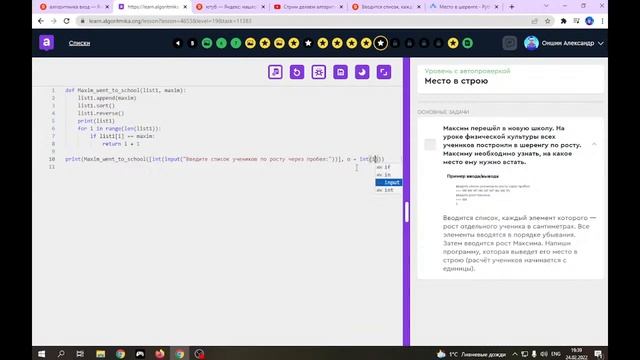Switch to the YouTube browser tab
This screenshot has height=360, width=640.
tap(309, 7)
